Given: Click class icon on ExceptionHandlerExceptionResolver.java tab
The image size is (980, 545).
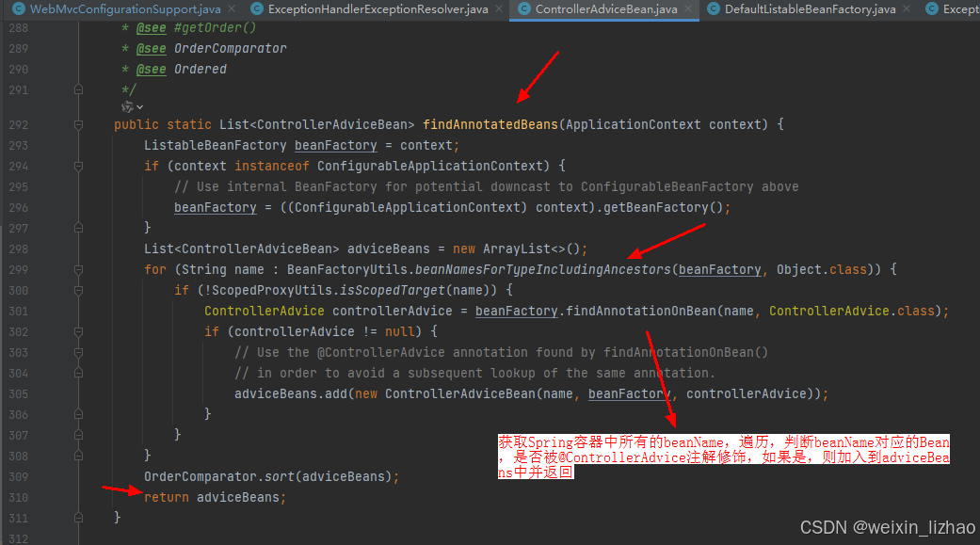Looking at the screenshot, I should [256, 8].
